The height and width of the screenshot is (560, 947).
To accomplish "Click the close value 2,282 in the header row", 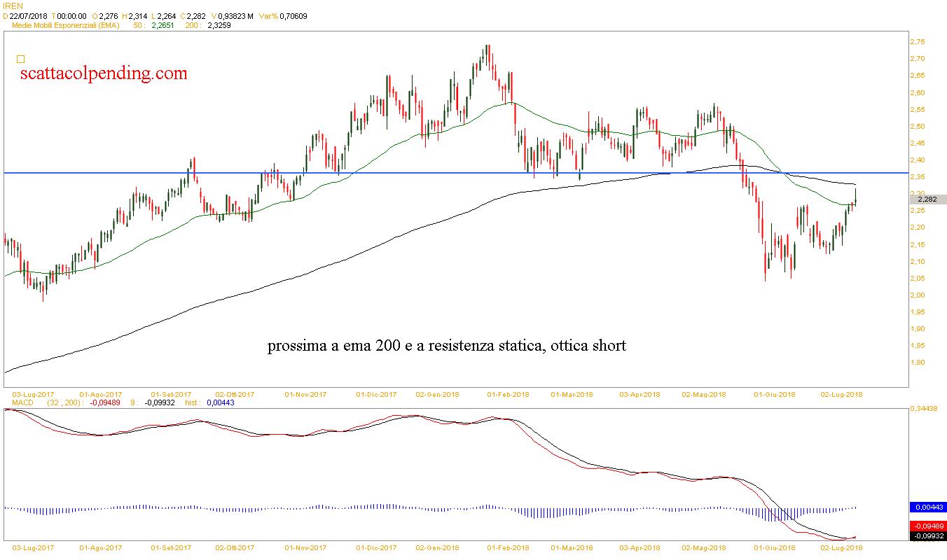I will pyautogui.click(x=195, y=16).
